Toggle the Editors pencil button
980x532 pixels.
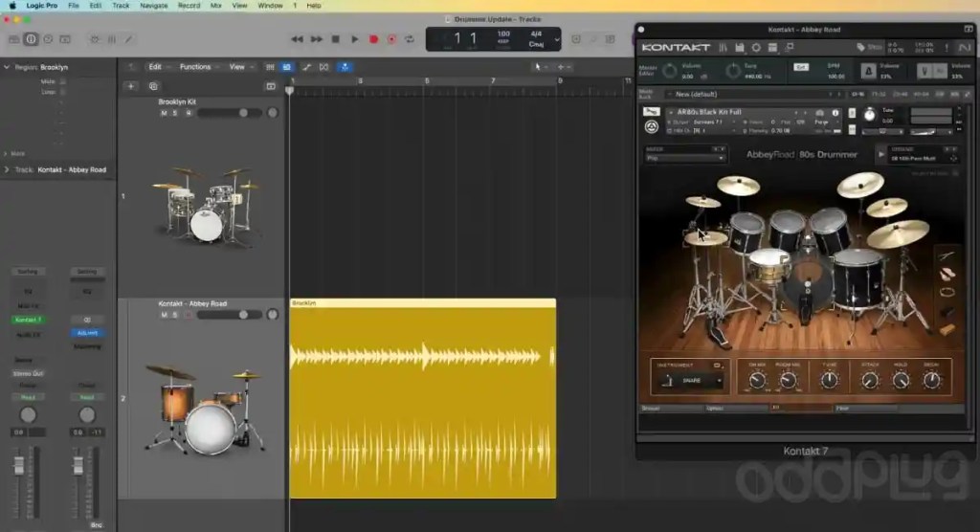point(129,39)
